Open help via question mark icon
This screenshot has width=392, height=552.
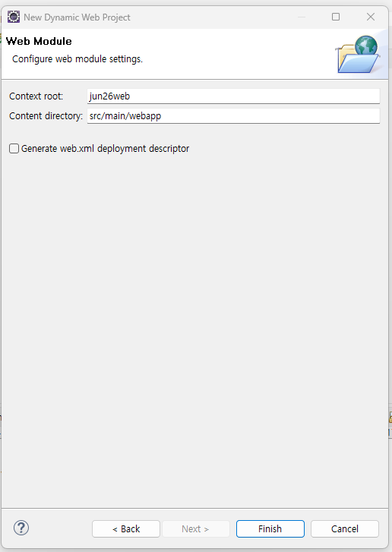click(21, 528)
